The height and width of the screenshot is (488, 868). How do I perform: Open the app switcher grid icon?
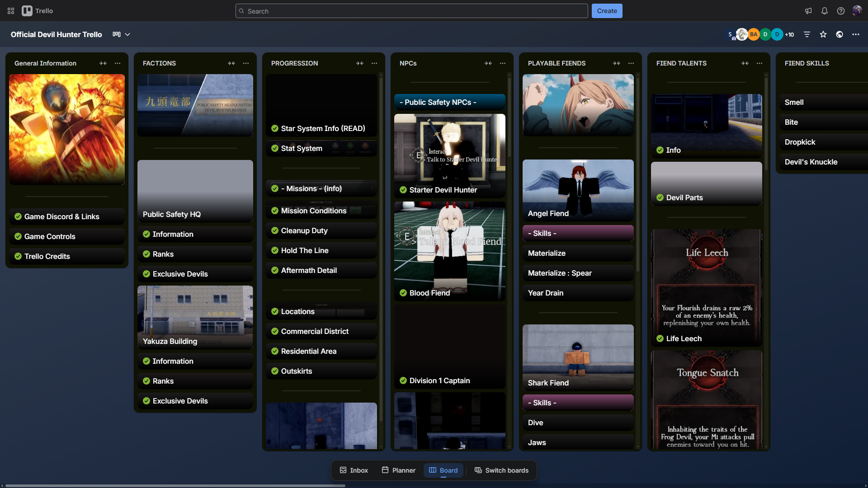[x=11, y=11]
